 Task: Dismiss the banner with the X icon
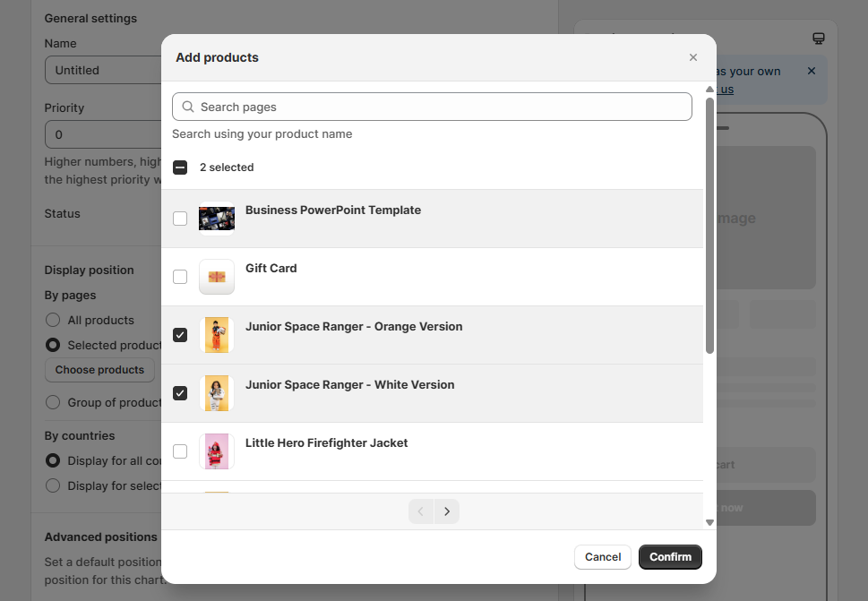tap(812, 71)
